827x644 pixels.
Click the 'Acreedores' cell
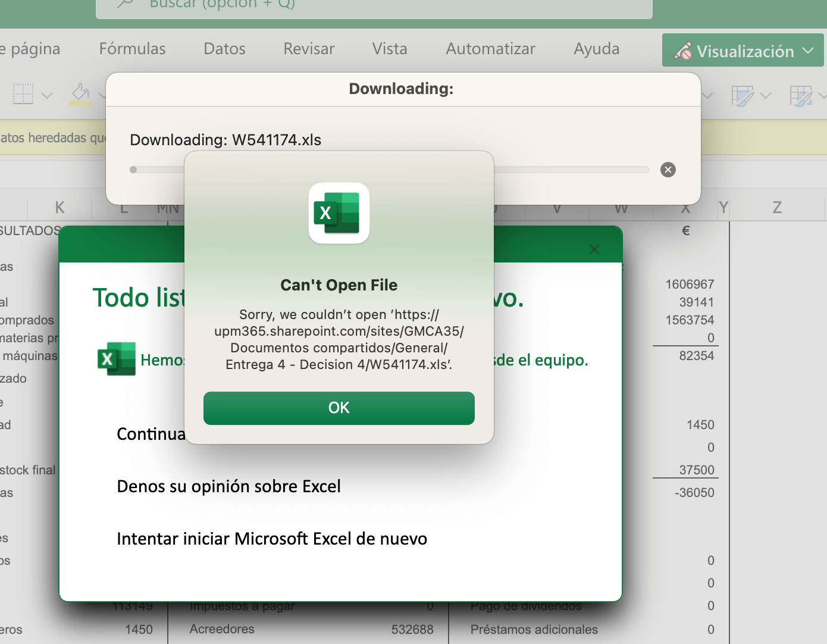[222, 629]
